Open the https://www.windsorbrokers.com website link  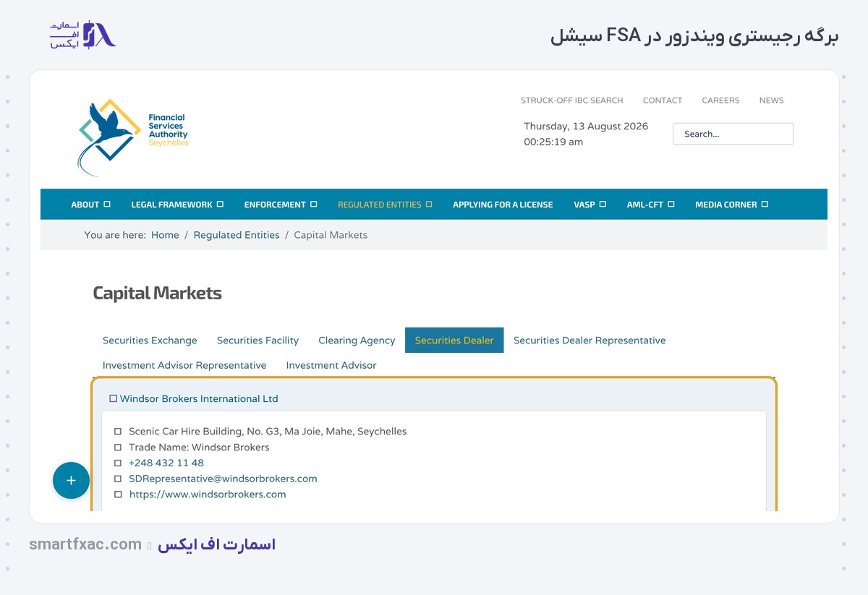208,495
